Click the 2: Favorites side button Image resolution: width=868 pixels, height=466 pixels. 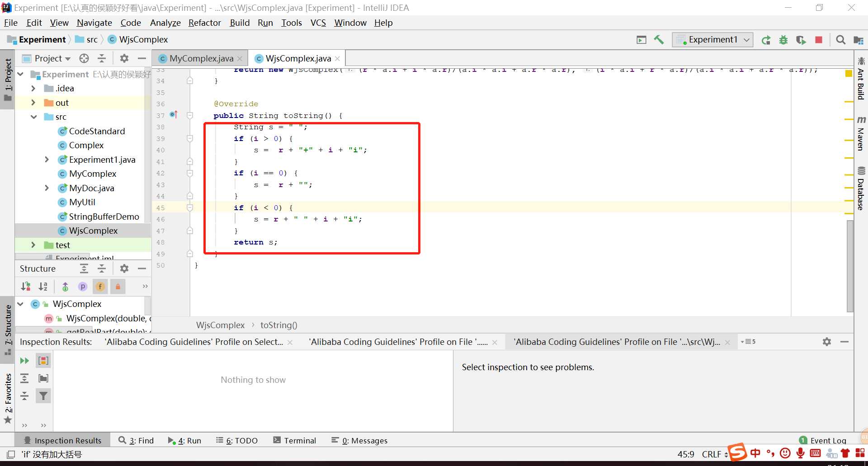click(8, 398)
